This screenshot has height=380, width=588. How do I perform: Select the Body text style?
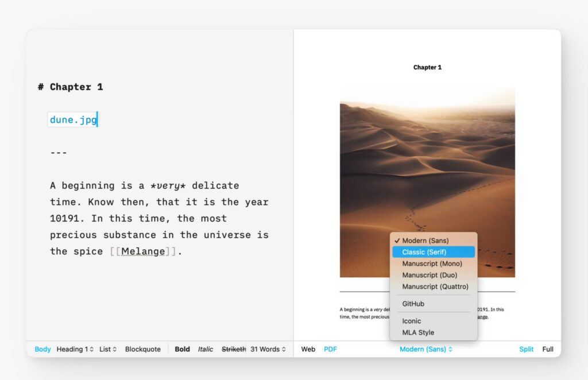(x=42, y=349)
